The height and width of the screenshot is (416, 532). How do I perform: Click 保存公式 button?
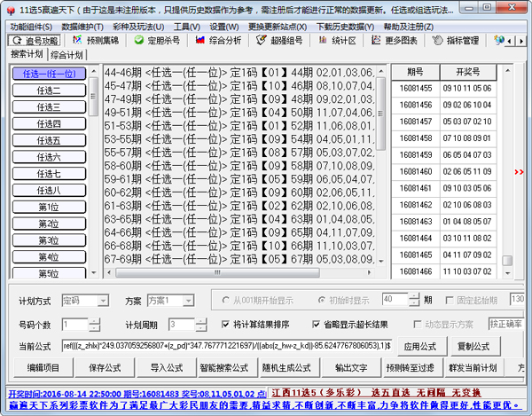105,368
